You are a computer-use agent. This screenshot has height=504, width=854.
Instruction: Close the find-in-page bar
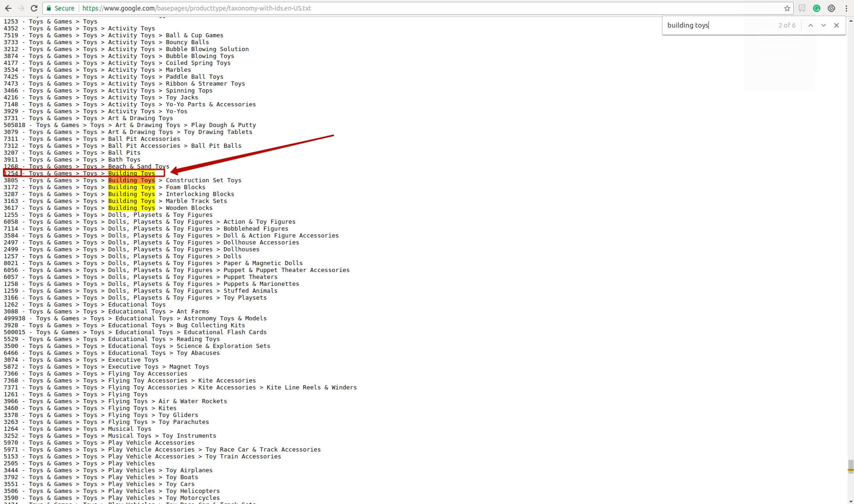coord(836,25)
